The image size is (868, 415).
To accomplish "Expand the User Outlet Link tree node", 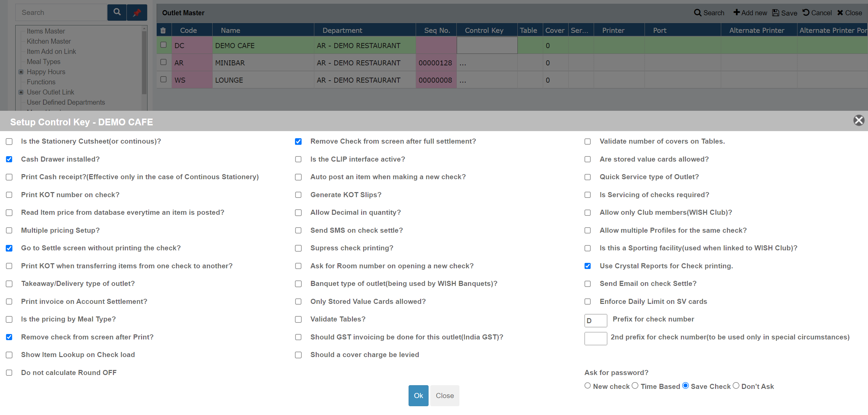I will (x=21, y=92).
